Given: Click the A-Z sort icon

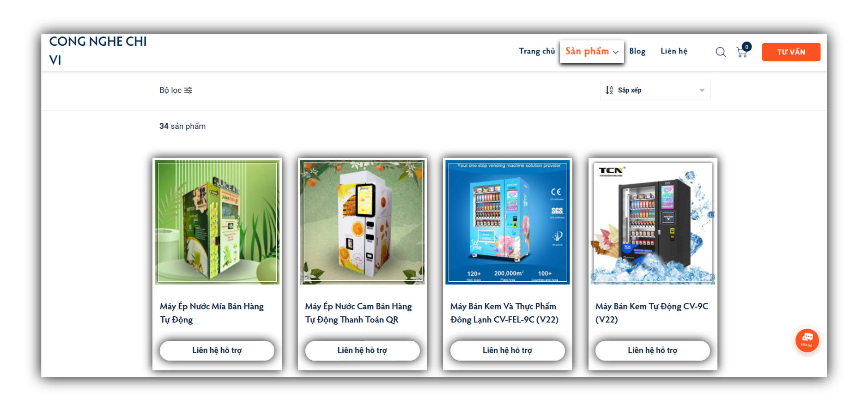Looking at the screenshot, I should [609, 90].
